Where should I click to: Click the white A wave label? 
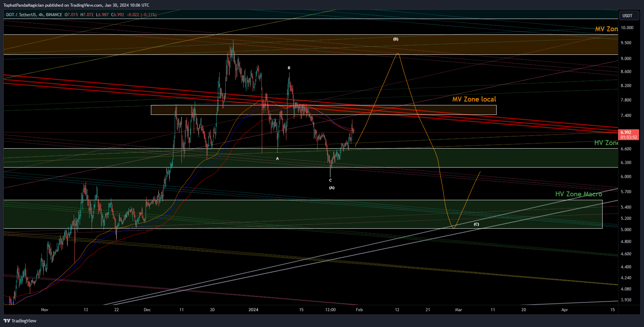277,158
